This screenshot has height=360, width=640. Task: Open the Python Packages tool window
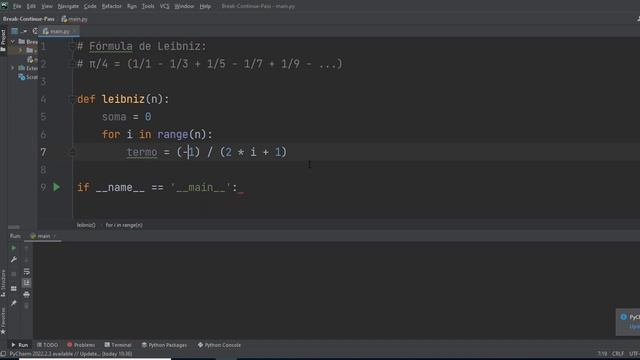[164, 345]
